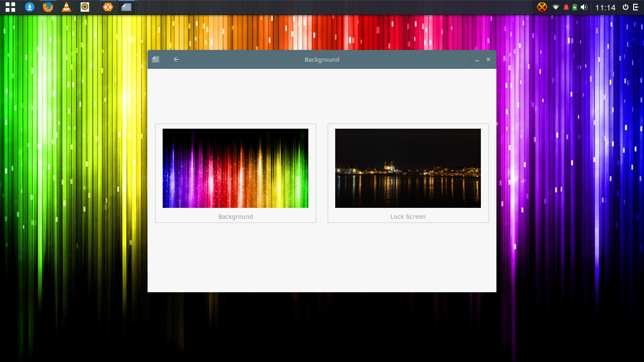This screenshot has width=644, height=362.
Task: Choose the rainbow Background wallpaper thumbnail
Action: tap(235, 168)
